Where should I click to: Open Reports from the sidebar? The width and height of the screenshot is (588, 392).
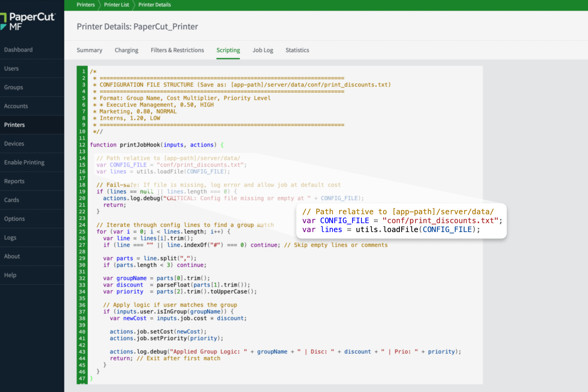14,181
